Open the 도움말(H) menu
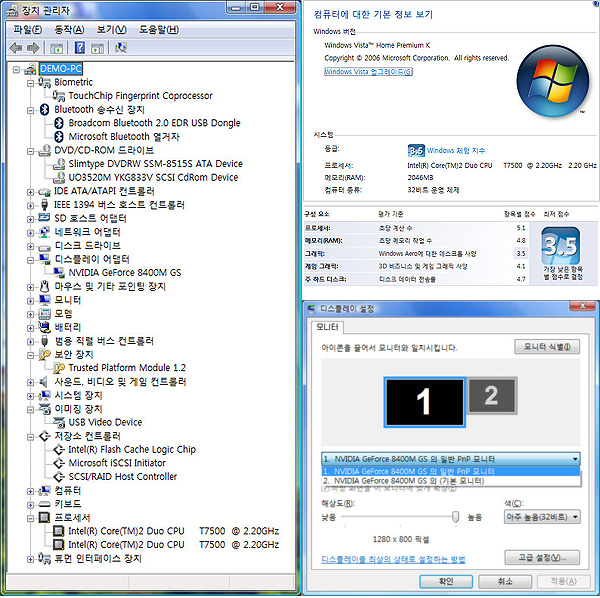The width and height of the screenshot is (600, 598). point(158,29)
